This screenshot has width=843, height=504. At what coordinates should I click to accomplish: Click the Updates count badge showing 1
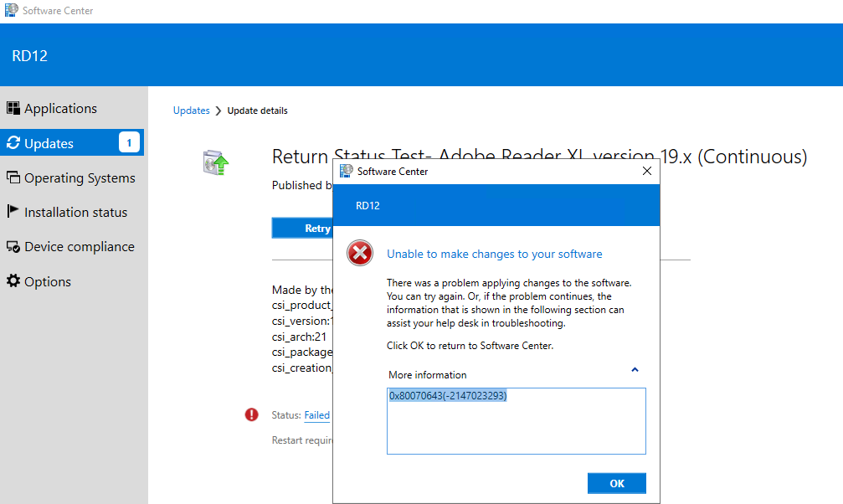[129, 143]
